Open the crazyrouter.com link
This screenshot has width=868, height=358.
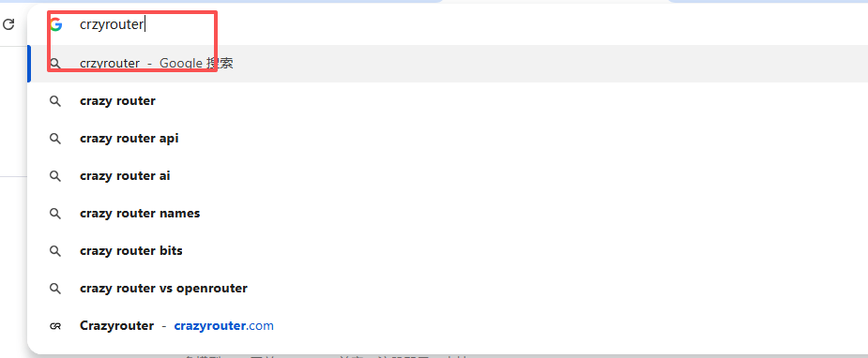223,326
